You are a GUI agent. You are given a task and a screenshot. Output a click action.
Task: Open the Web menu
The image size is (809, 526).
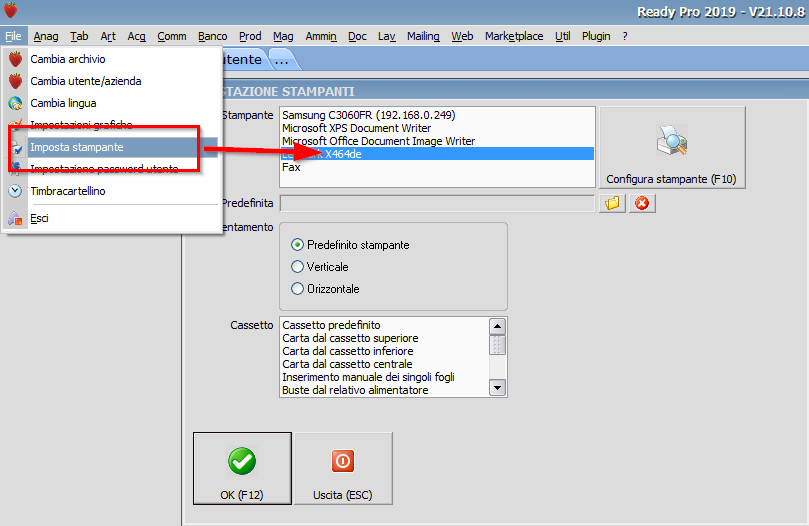[462, 36]
